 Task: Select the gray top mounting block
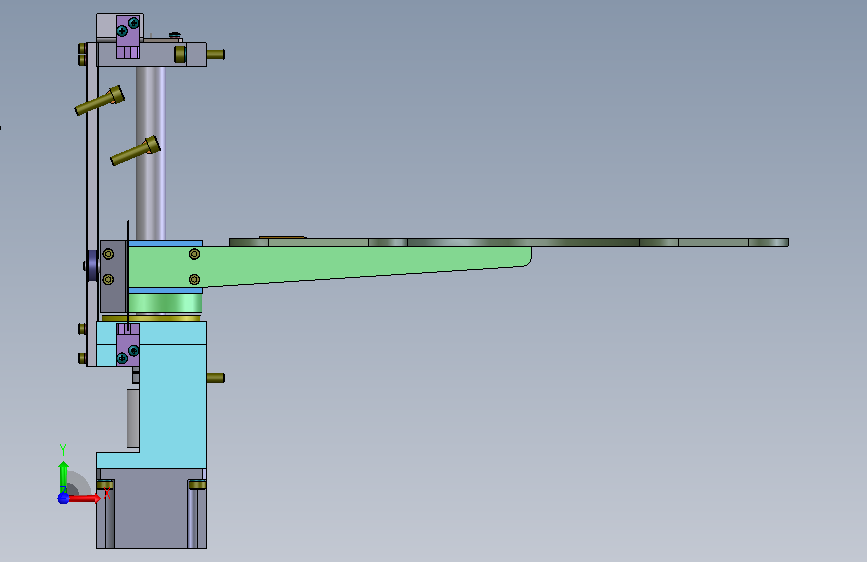point(160,55)
